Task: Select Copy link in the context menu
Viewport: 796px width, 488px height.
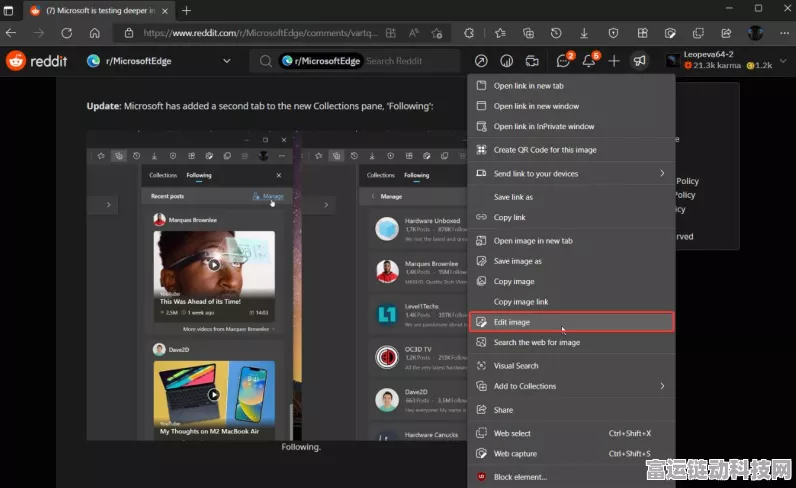Action: (x=572, y=217)
